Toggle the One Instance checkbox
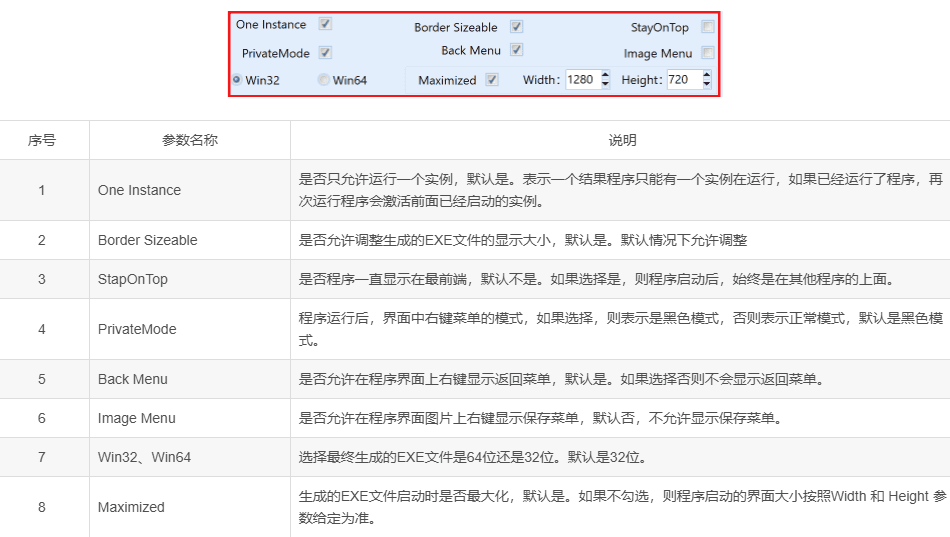Screen dimensions: 950x537 coord(325,24)
